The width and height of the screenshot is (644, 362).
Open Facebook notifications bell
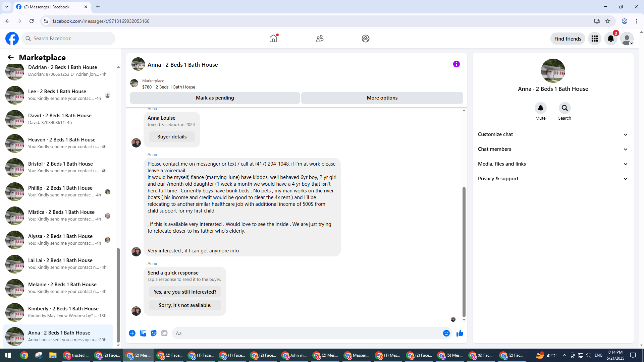(610, 39)
